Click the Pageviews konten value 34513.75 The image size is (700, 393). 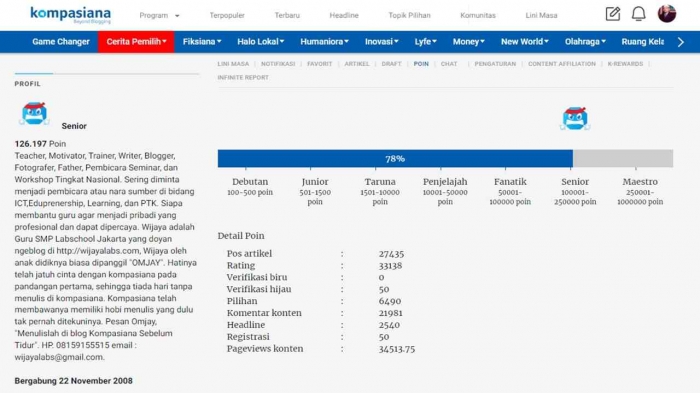397,349
